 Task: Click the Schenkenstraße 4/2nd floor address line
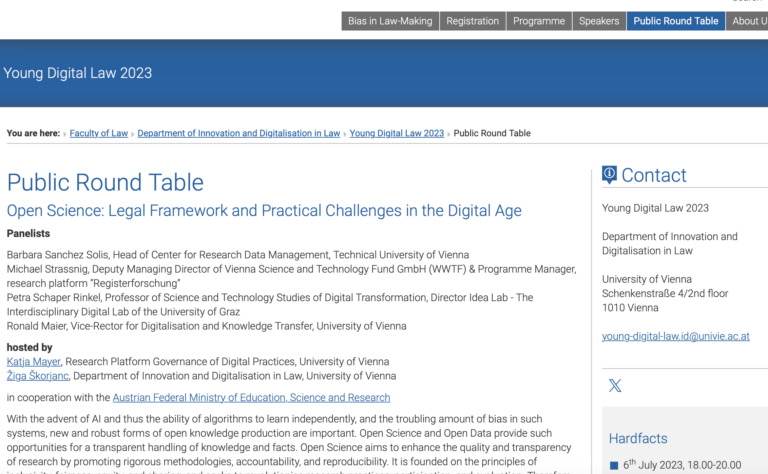[665, 293]
